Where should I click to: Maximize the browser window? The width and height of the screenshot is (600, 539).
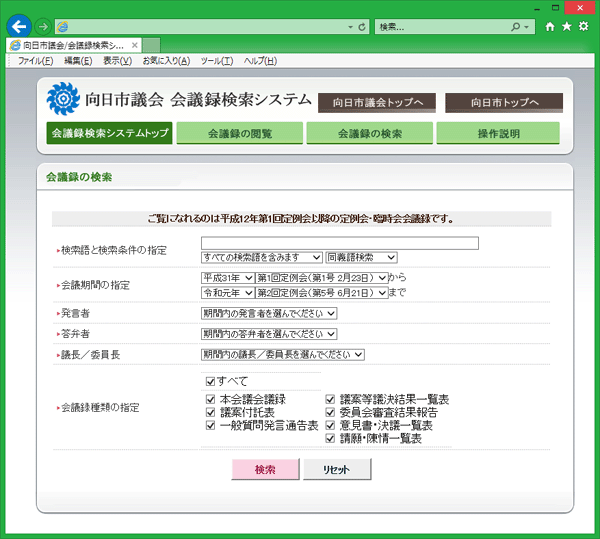click(x=555, y=8)
